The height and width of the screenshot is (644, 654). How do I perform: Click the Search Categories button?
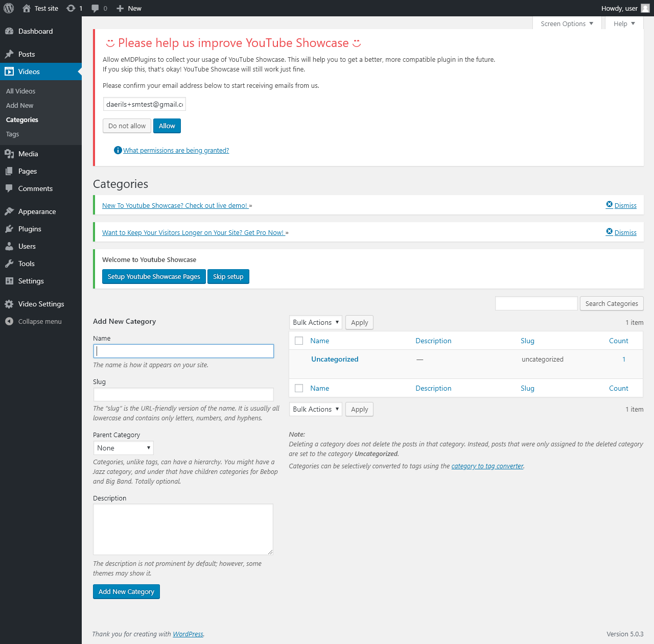click(x=612, y=303)
